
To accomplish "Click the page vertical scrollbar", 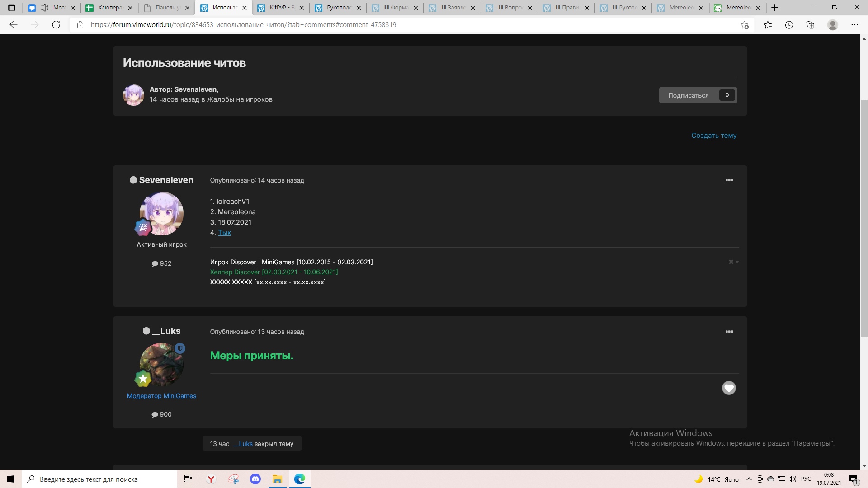I will 864,217.
